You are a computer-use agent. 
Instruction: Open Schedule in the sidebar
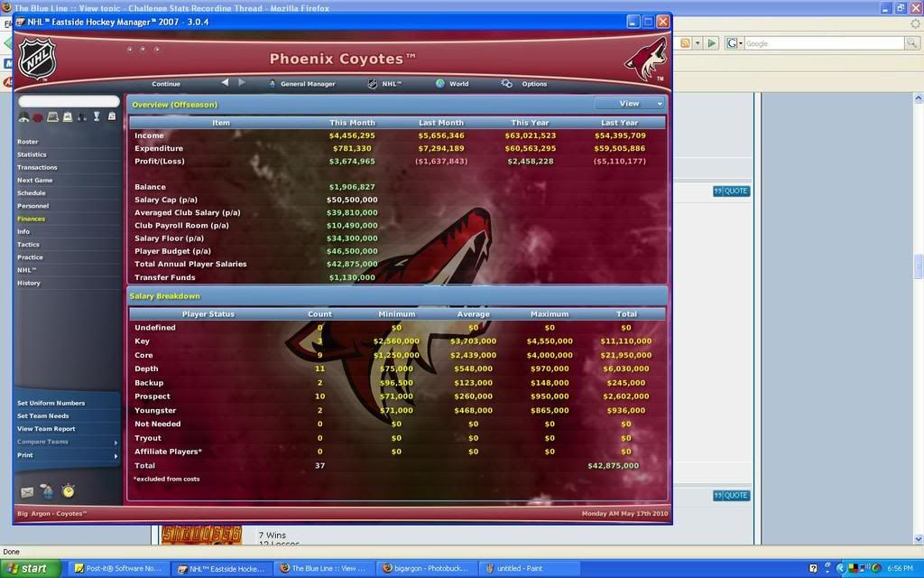(x=32, y=193)
